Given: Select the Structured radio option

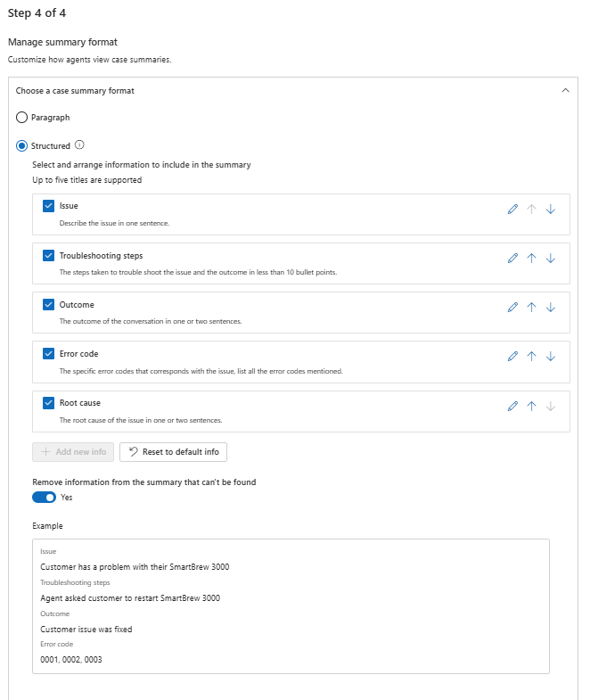Looking at the screenshot, I should click(x=21, y=146).
